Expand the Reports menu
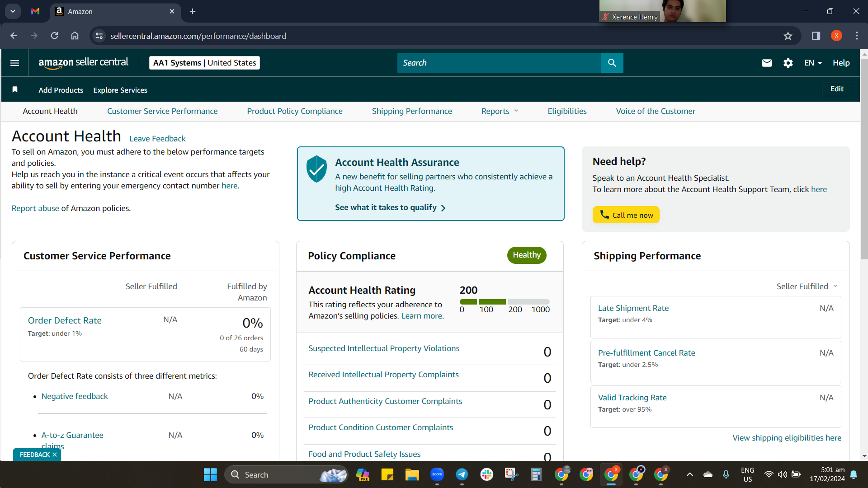The image size is (868, 488). 500,111
